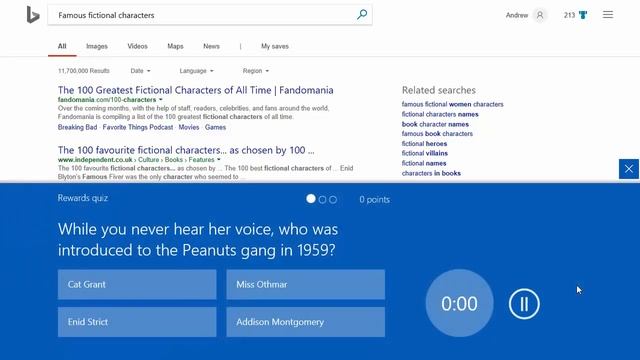Answer with Addison Montgomery
640x360 pixels.
306,322
